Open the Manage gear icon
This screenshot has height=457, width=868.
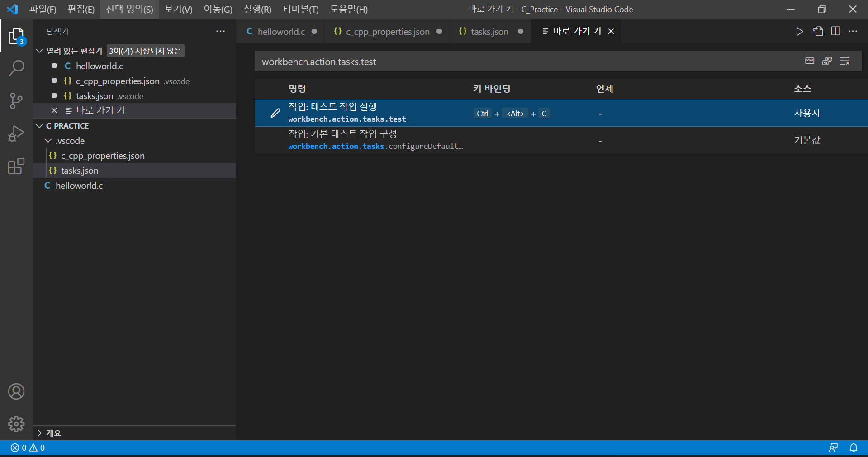pos(16,424)
